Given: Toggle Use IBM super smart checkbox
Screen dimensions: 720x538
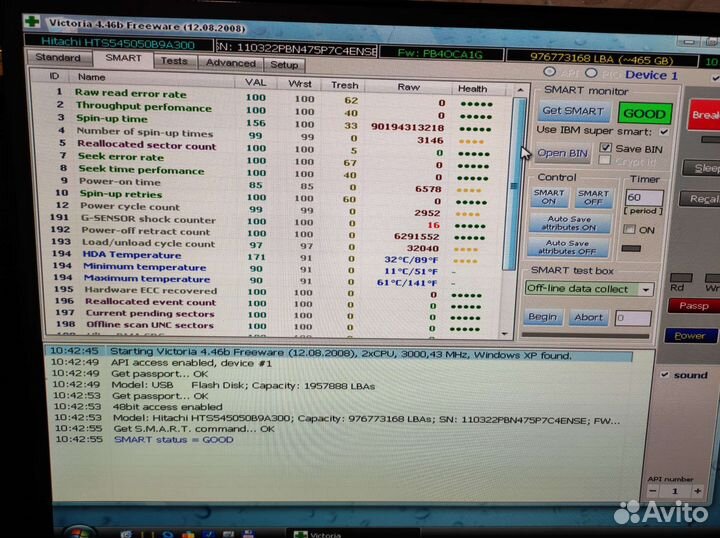Looking at the screenshot, I should [663, 130].
